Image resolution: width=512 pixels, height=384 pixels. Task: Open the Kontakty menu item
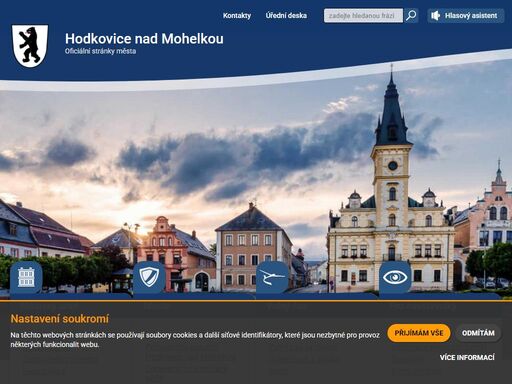point(237,16)
